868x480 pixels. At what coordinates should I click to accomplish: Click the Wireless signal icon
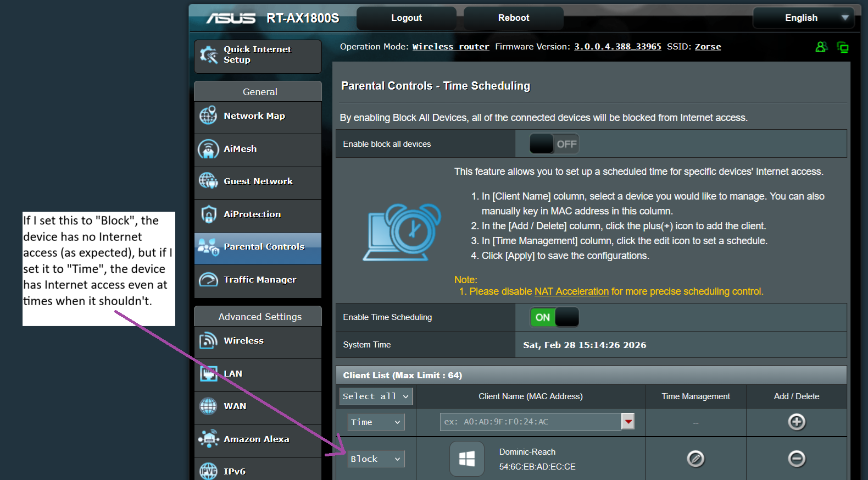click(x=208, y=341)
